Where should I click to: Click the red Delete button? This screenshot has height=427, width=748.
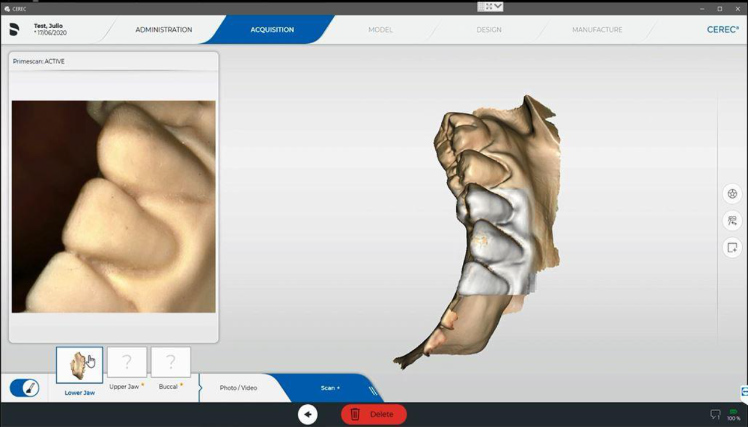click(374, 414)
